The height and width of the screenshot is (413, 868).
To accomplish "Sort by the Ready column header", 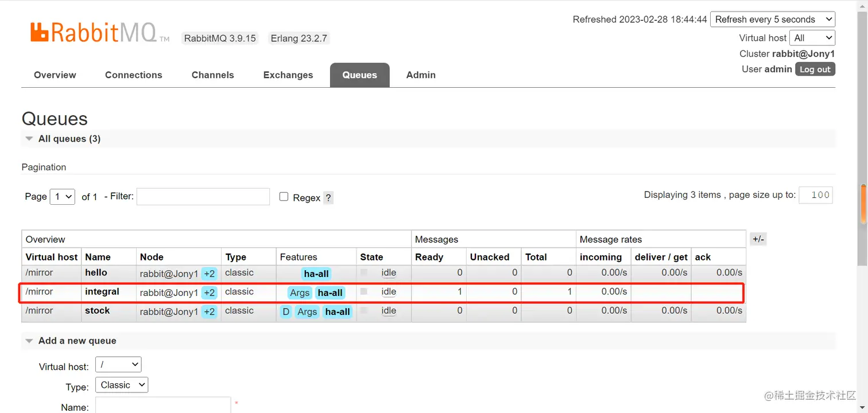I will 429,257.
